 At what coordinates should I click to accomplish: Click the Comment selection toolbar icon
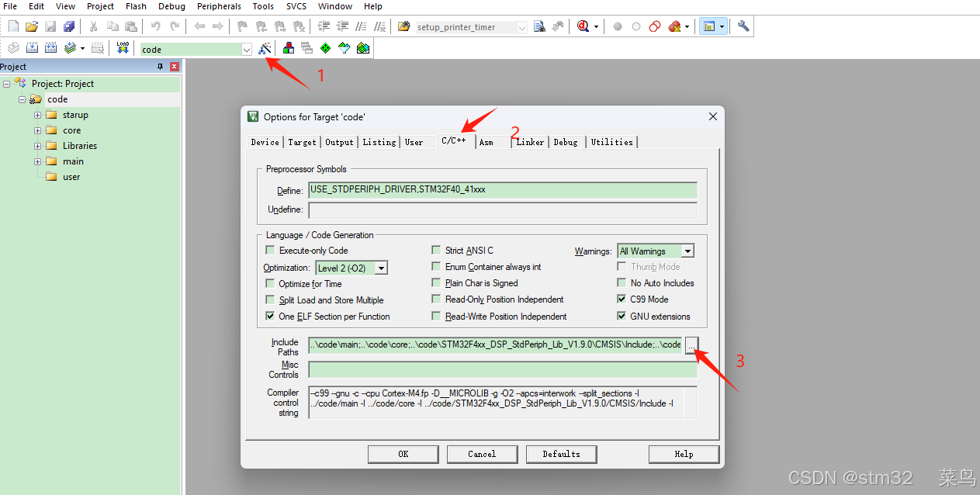[362, 26]
